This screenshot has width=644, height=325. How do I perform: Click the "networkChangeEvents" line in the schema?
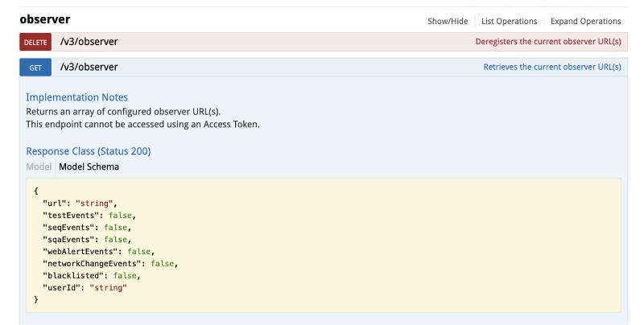(109, 263)
